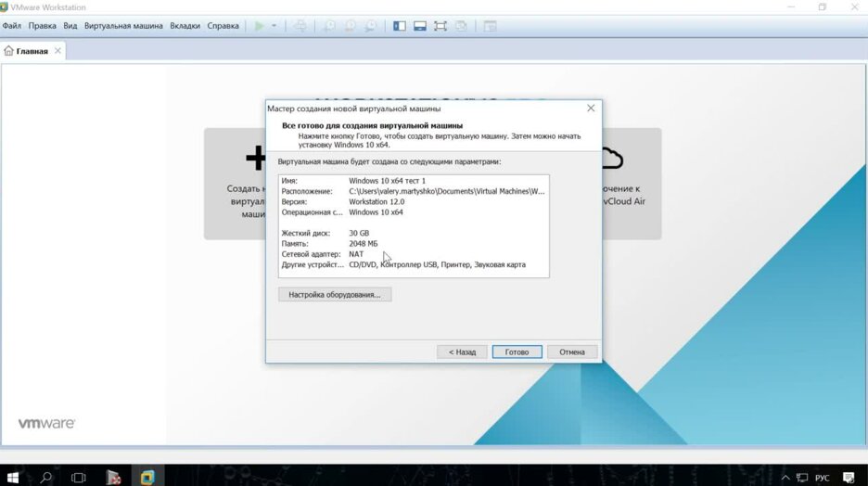Viewport: 868px width, 486px height.
Task: Click the Manage Snapshots toolbar icon
Action: click(370, 26)
